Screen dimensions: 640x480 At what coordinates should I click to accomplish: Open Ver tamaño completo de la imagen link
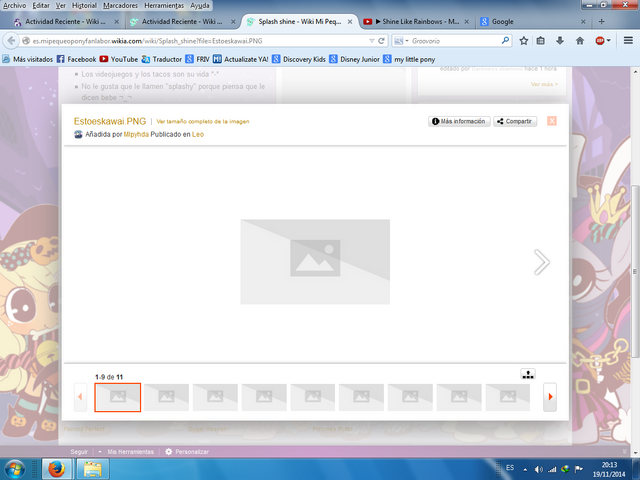203,121
